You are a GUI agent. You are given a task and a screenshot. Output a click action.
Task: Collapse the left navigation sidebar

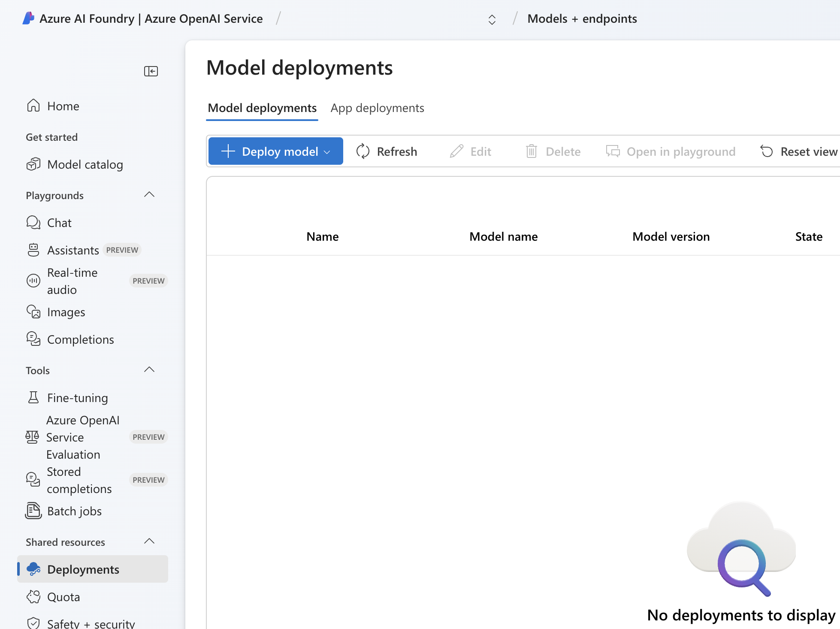(151, 71)
